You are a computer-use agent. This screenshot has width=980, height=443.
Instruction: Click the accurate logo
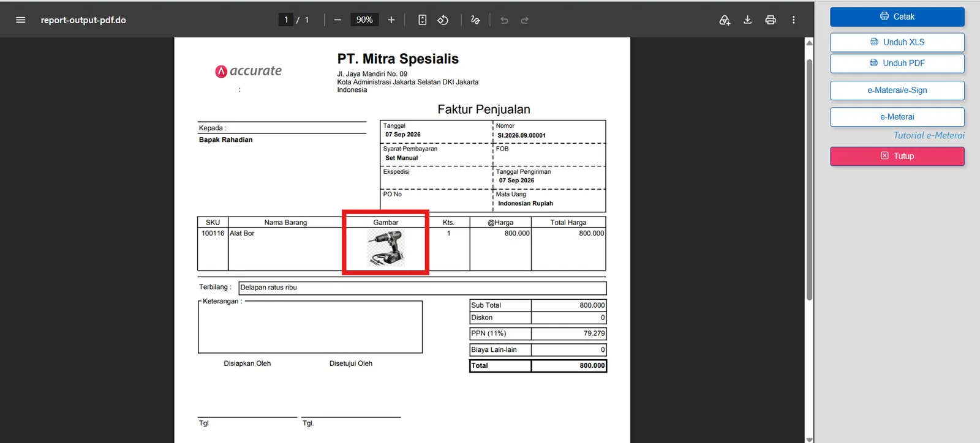point(249,71)
